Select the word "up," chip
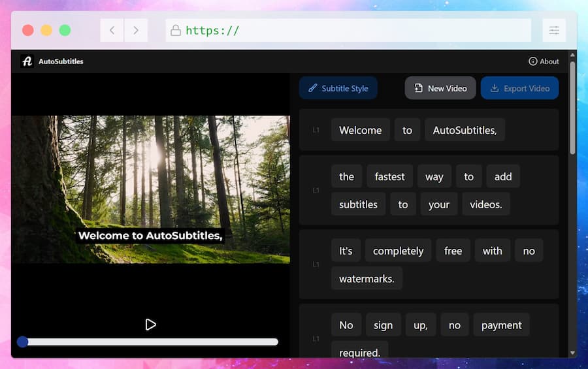This screenshot has width=588, height=369. (x=420, y=325)
